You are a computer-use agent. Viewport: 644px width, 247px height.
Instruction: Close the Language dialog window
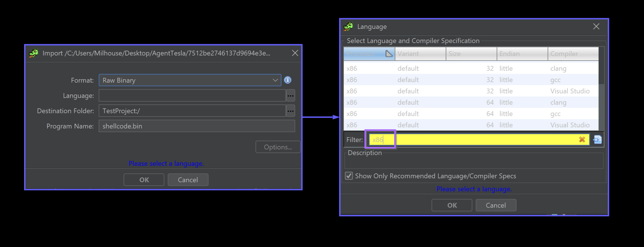click(x=596, y=27)
